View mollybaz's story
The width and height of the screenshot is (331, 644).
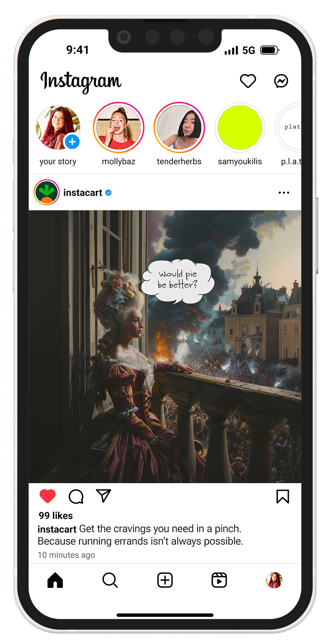click(119, 127)
